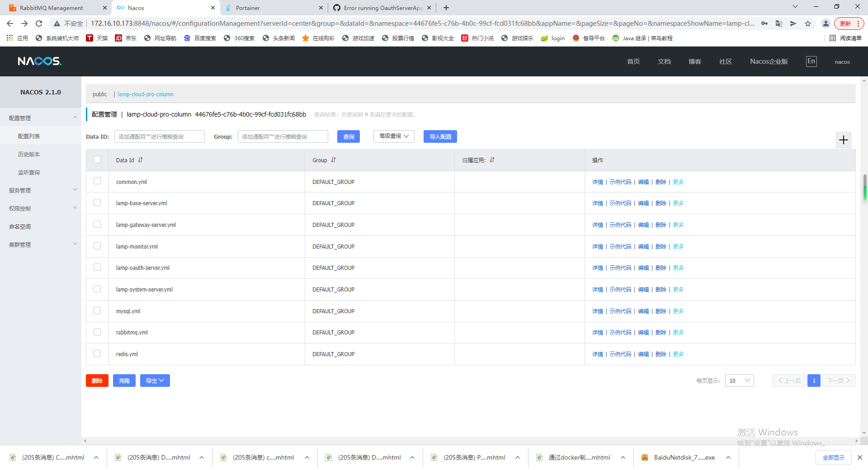The height and width of the screenshot is (470, 868).
Task: Click the Data ID search input field
Action: [x=159, y=136]
